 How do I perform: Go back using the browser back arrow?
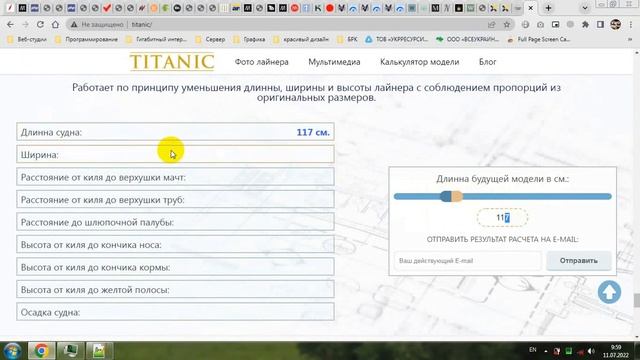[10, 24]
